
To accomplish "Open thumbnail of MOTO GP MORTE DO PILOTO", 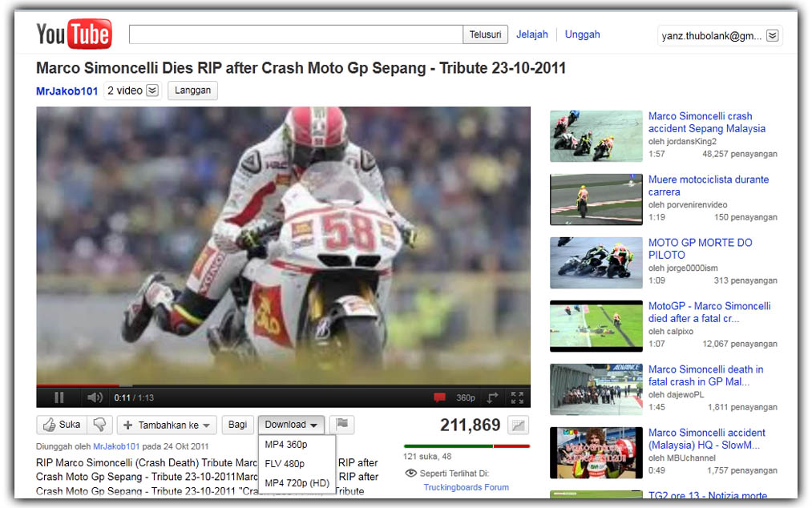I will (596, 263).
